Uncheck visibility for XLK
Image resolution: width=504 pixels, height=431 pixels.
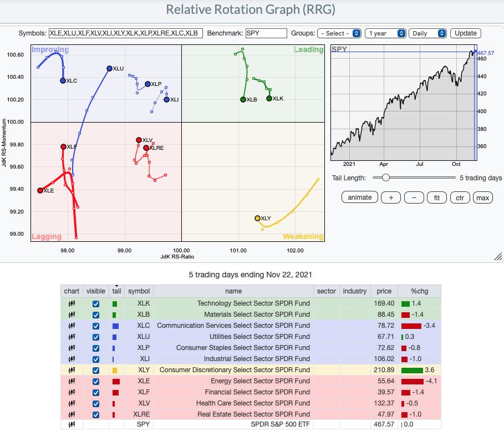96,303
